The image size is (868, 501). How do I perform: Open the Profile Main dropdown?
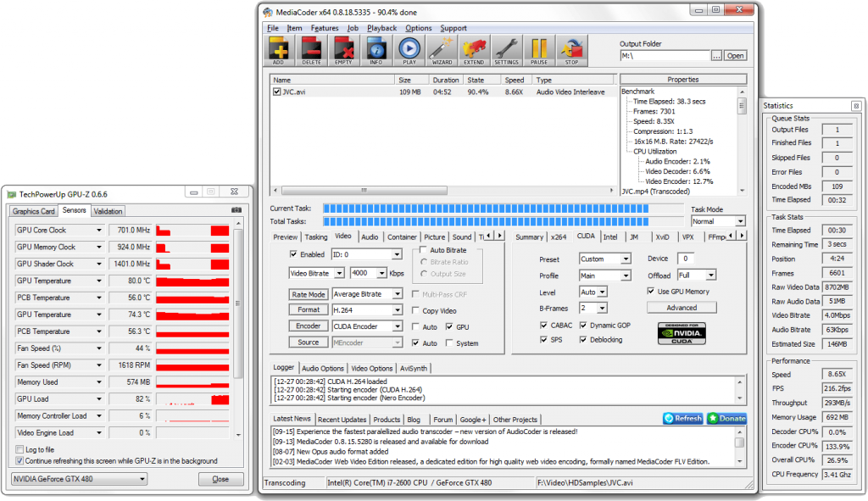(x=605, y=276)
